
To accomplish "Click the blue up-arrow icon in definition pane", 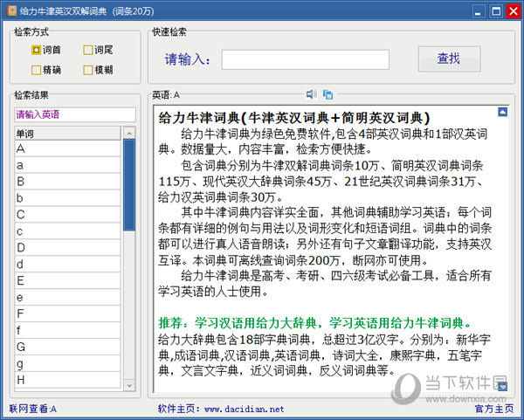I will (503, 112).
